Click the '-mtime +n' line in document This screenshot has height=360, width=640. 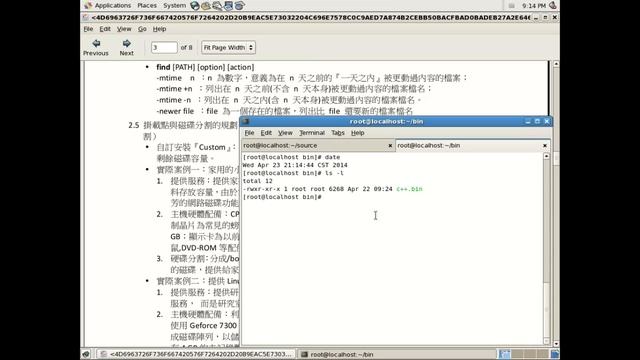[x=293, y=89]
